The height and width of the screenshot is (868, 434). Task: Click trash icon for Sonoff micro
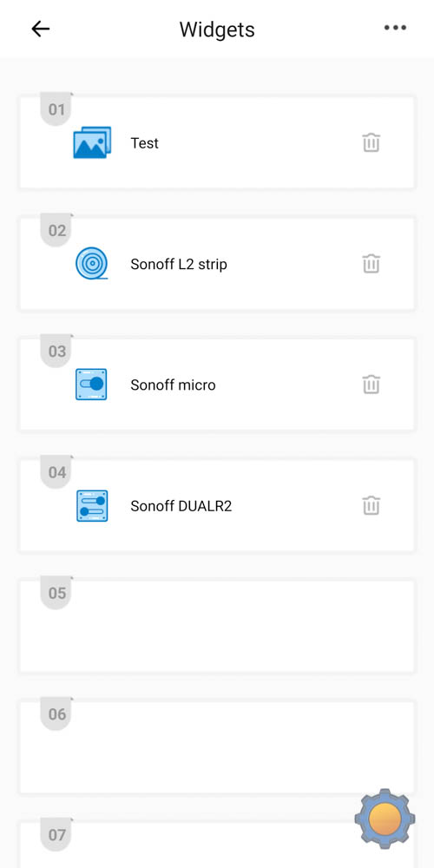coord(371,385)
